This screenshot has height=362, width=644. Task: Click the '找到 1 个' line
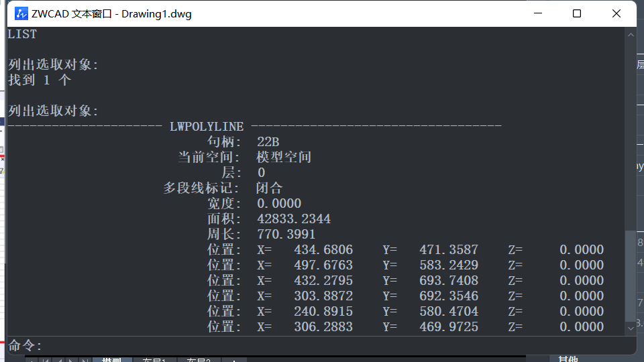coord(40,80)
